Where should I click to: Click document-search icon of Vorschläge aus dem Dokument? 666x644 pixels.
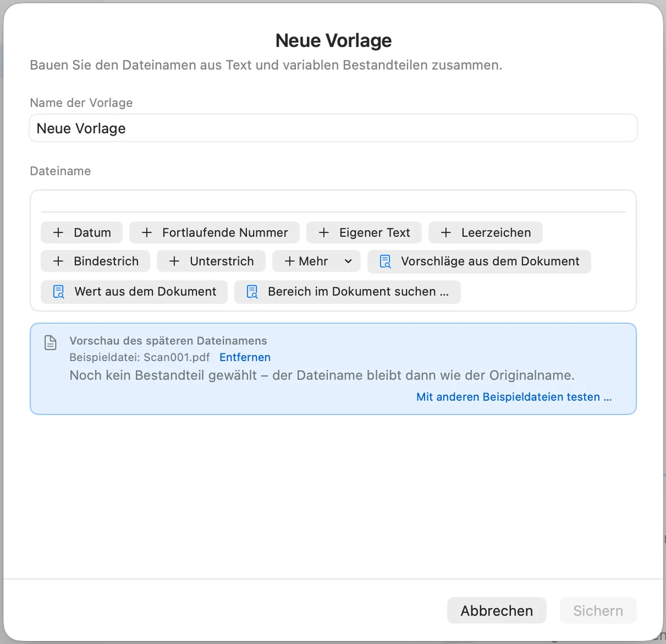coord(385,261)
